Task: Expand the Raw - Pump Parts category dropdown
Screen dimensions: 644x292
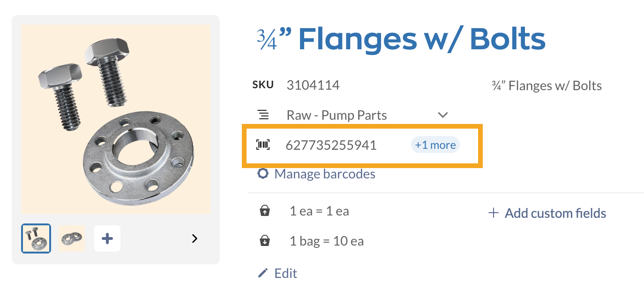Action: (442, 115)
